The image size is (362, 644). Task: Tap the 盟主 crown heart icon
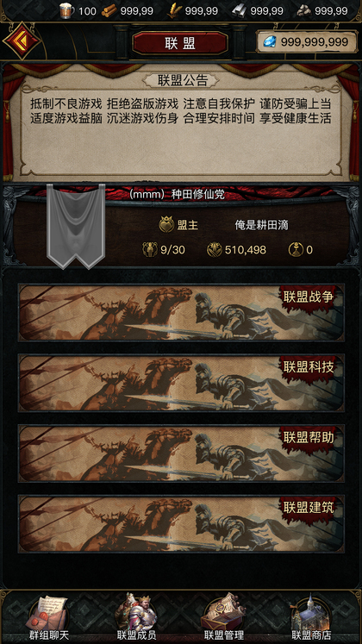pos(166,225)
